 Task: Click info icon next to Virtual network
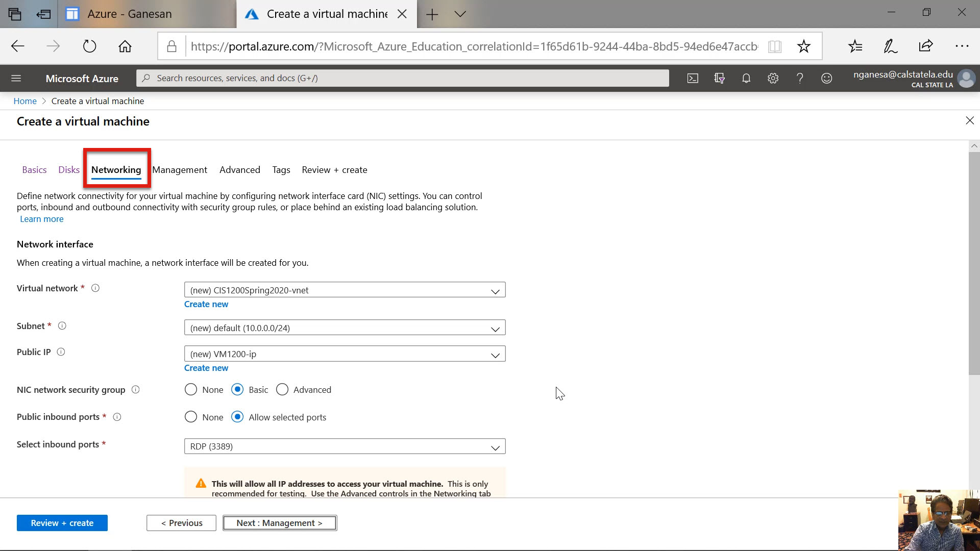(95, 288)
